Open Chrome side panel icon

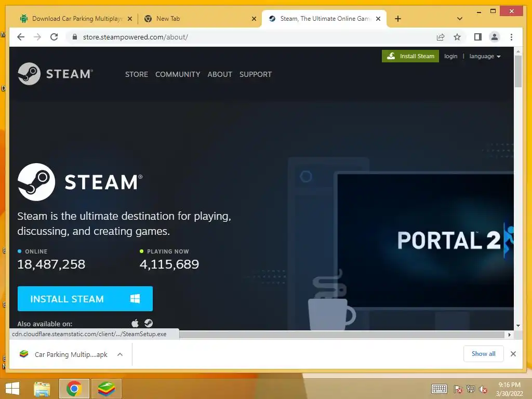tap(478, 37)
